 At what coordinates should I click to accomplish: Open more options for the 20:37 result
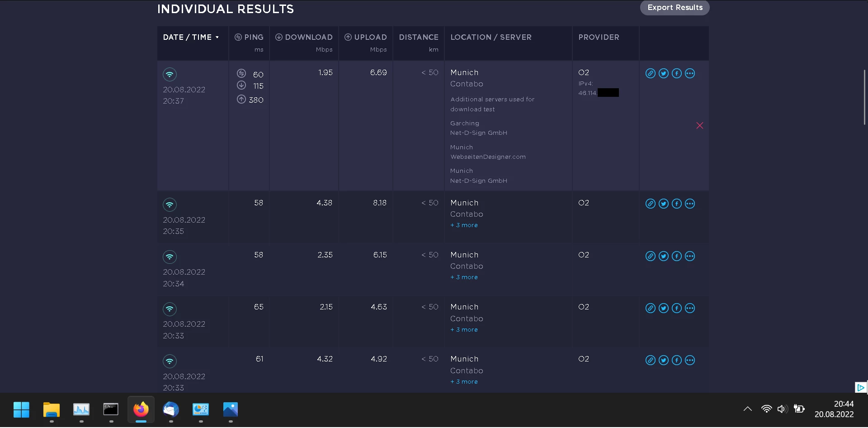pos(689,73)
